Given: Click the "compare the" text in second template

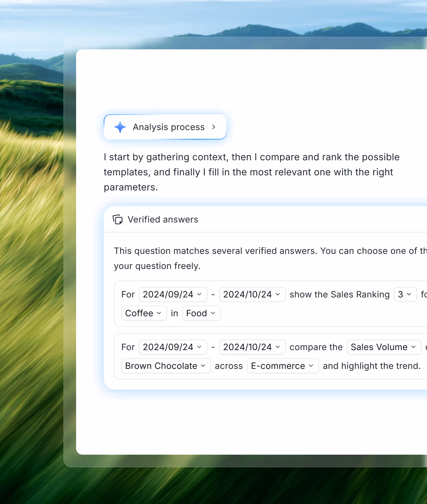Looking at the screenshot, I should click(316, 347).
